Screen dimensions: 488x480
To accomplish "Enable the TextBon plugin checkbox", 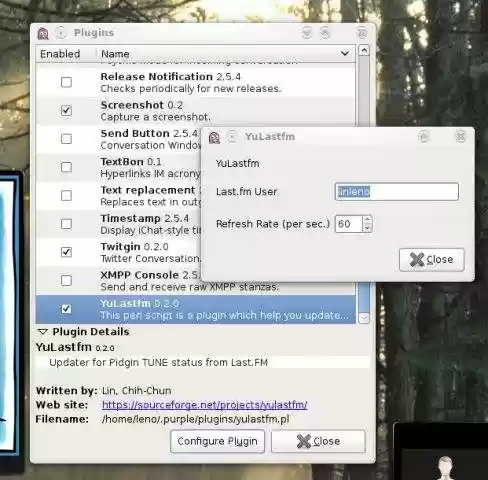I will point(66,167).
